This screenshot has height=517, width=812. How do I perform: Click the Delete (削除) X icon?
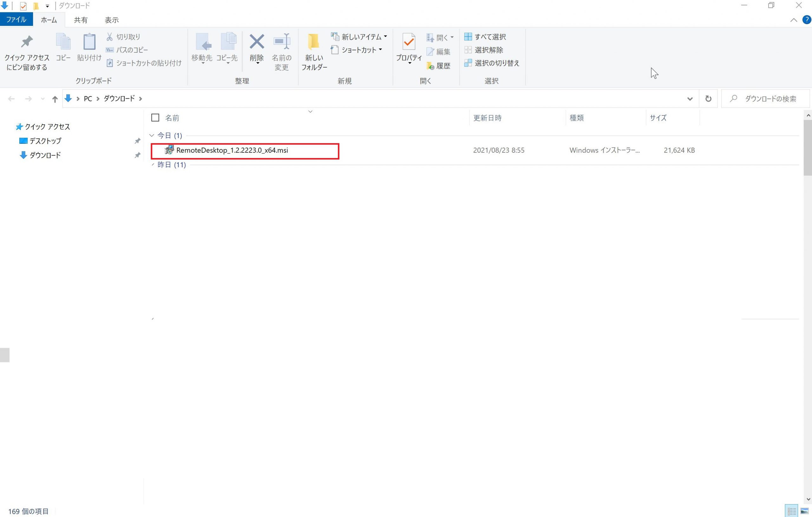click(257, 42)
